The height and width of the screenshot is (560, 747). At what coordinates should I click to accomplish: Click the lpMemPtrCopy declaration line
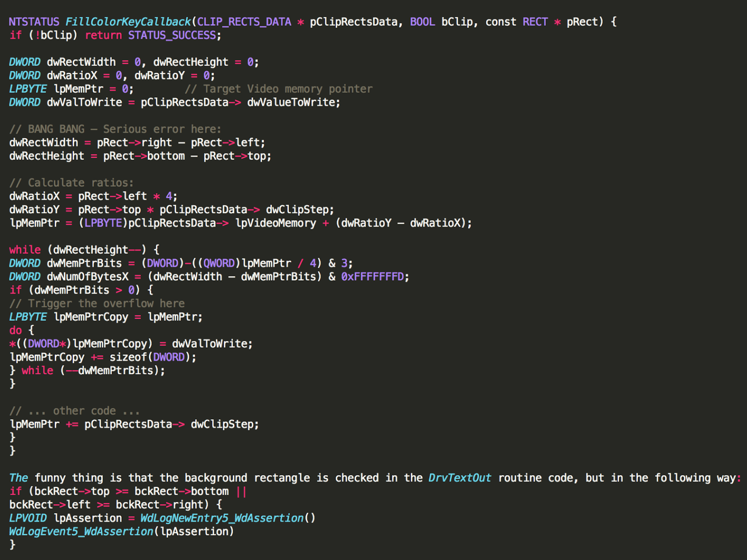(x=105, y=317)
